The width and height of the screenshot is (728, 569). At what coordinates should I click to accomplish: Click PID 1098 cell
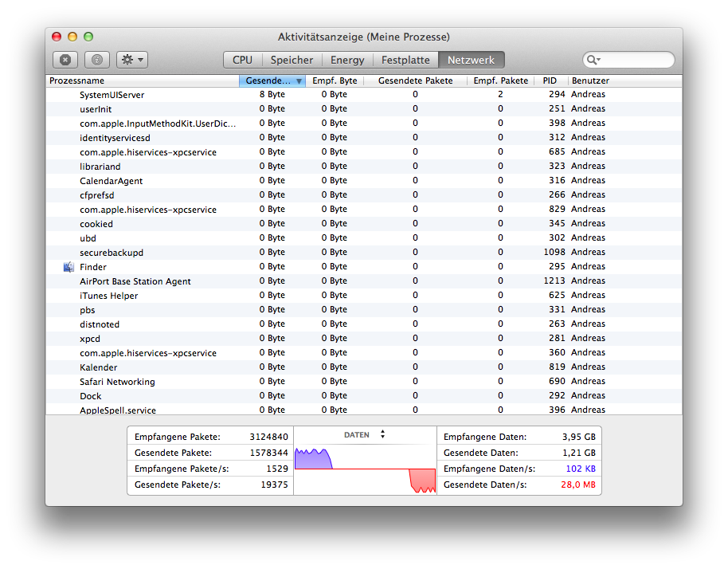(554, 252)
